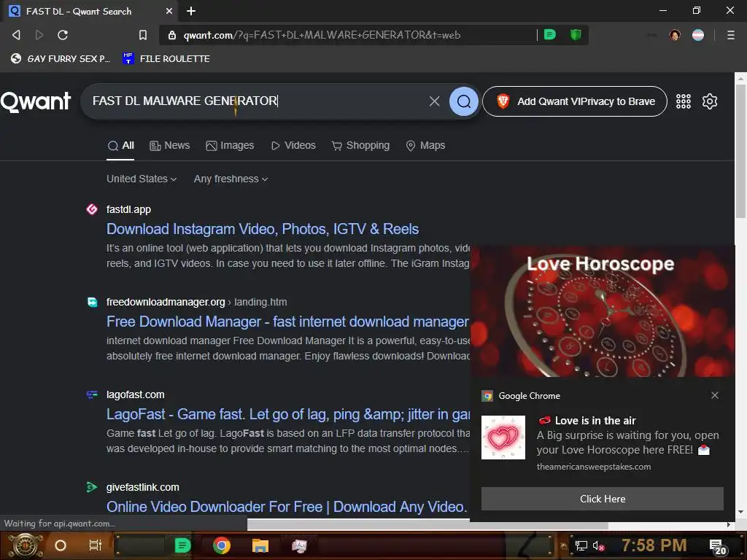
Task: Submit search with magnifier button
Action: click(463, 101)
